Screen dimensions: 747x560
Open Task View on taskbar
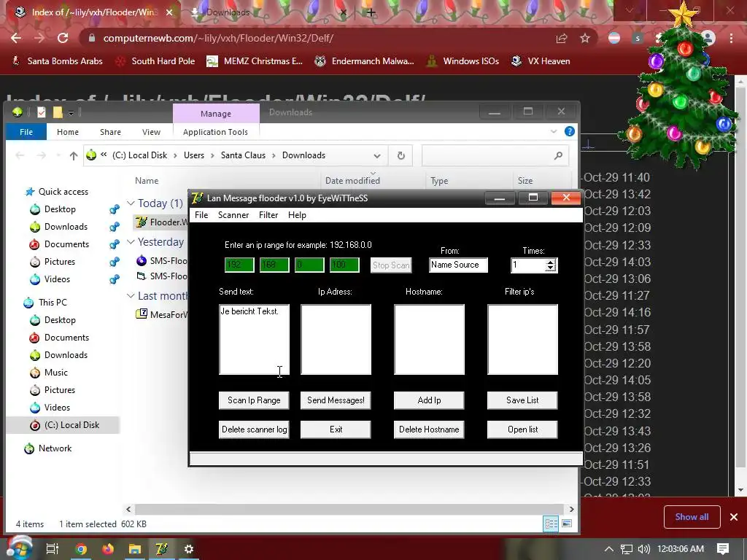point(53,549)
